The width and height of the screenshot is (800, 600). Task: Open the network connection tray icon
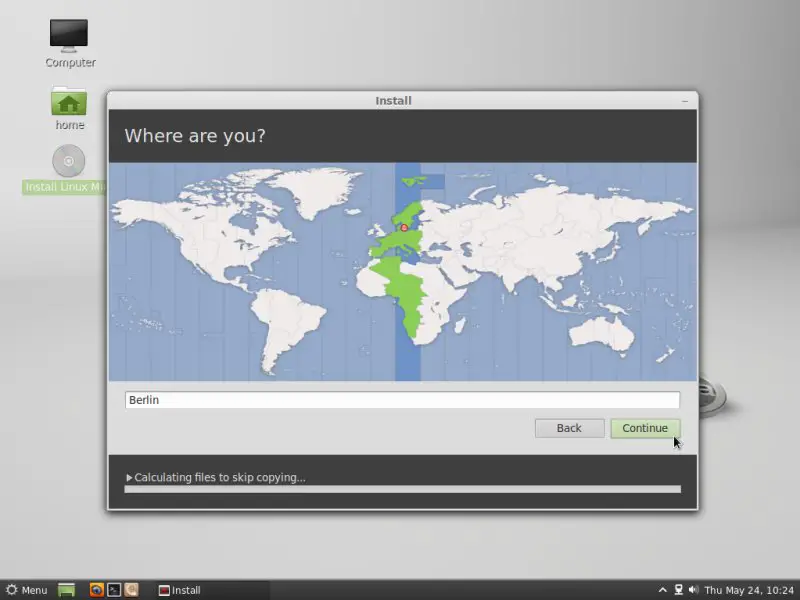pyautogui.click(x=679, y=590)
